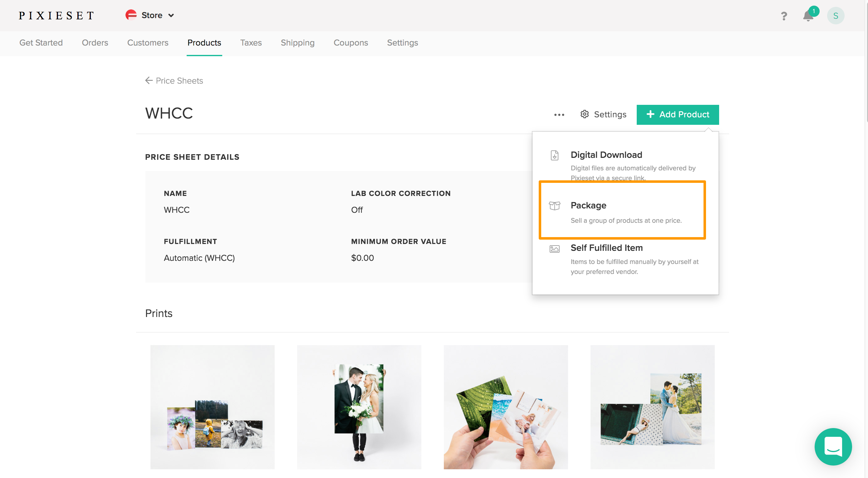
Task: Click the Pixieset logo
Action: point(56,16)
